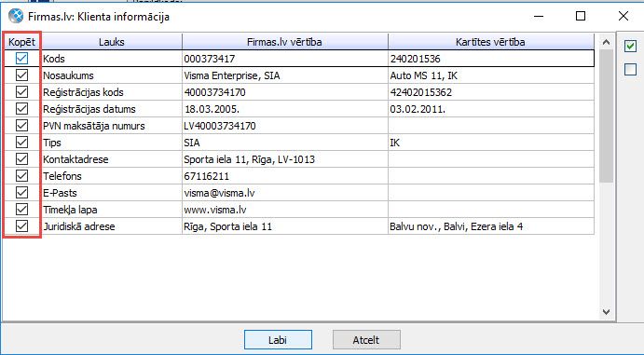Toggle the Nosaukums copy checkbox
The width and height of the screenshot is (644, 355).
click(x=21, y=75)
